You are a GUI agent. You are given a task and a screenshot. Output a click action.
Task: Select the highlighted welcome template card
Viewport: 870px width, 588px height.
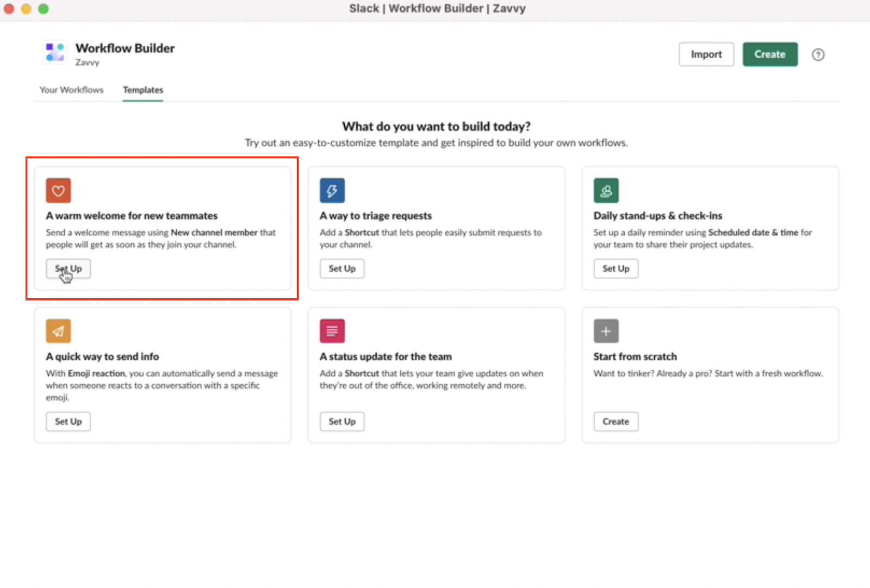click(x=163, y=228)
